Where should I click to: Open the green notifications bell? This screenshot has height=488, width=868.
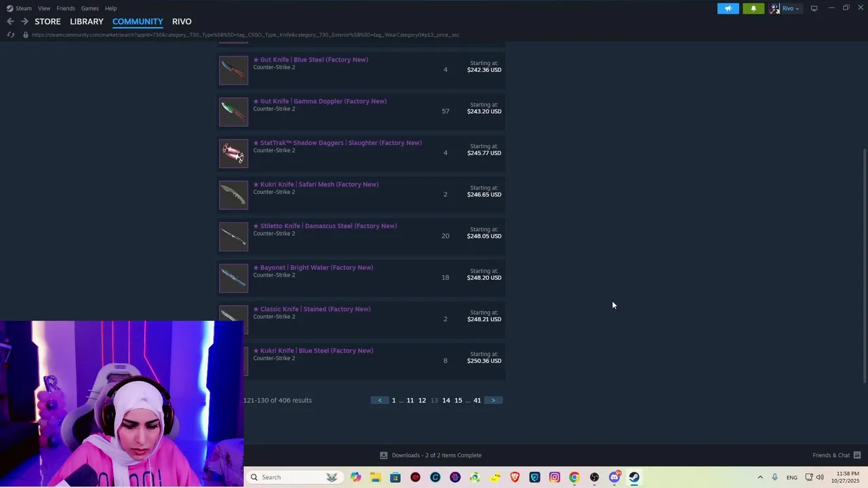pyautogui.click(x=753, y=8)
